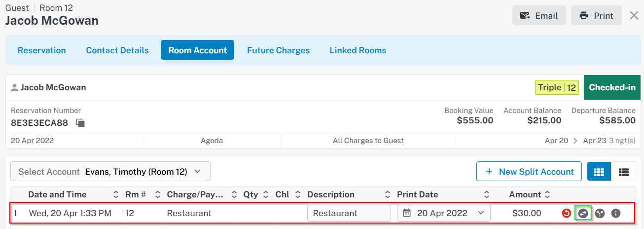Edit the Restaurant description field
The width and height of the screenshot is (644, 229).
(x=349, y=213)
